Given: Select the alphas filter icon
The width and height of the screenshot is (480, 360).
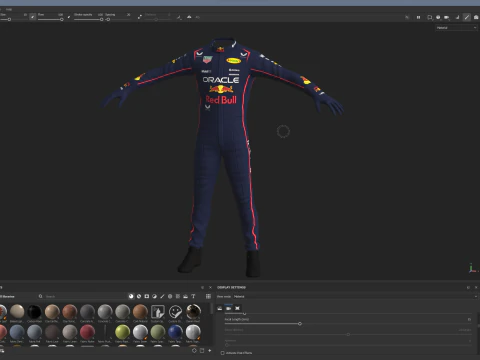Looking at the screenshot, I should point(170,296).
